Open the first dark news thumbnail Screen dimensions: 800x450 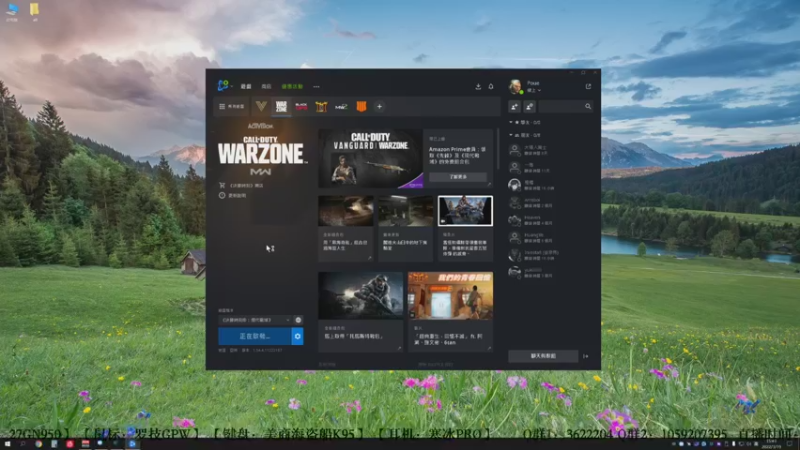point(346,211)
